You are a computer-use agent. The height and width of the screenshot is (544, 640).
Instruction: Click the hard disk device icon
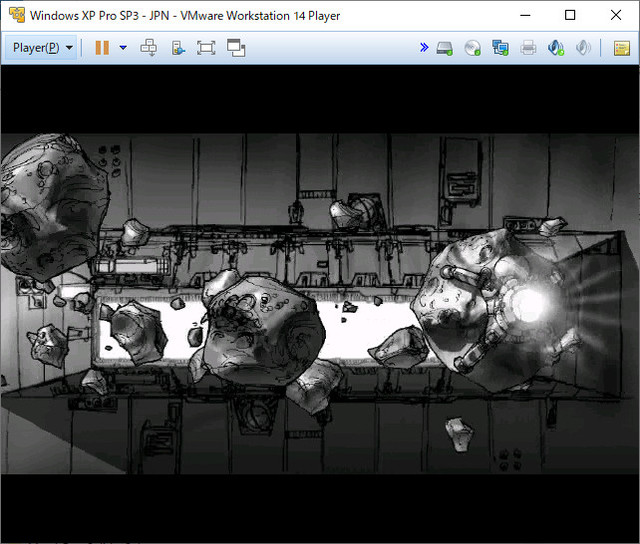pyautogui.click(x=444, y=48)
